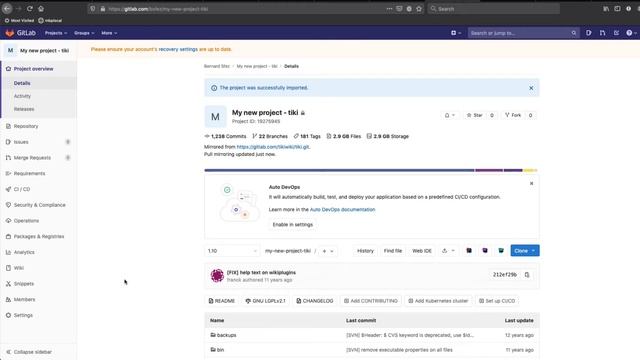Click Enable in settings button
The width and height of the screenshot is (640, 360).
point(293,224)
